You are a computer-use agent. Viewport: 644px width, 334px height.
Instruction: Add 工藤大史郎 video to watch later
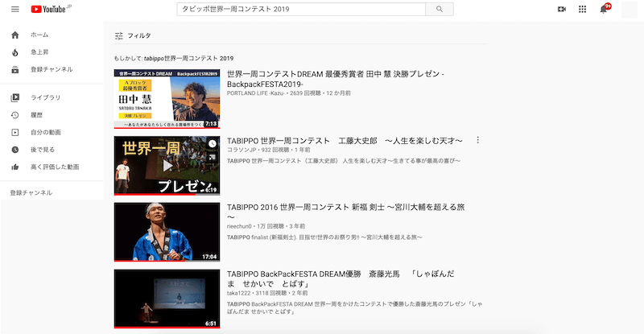tap(212, 143)
